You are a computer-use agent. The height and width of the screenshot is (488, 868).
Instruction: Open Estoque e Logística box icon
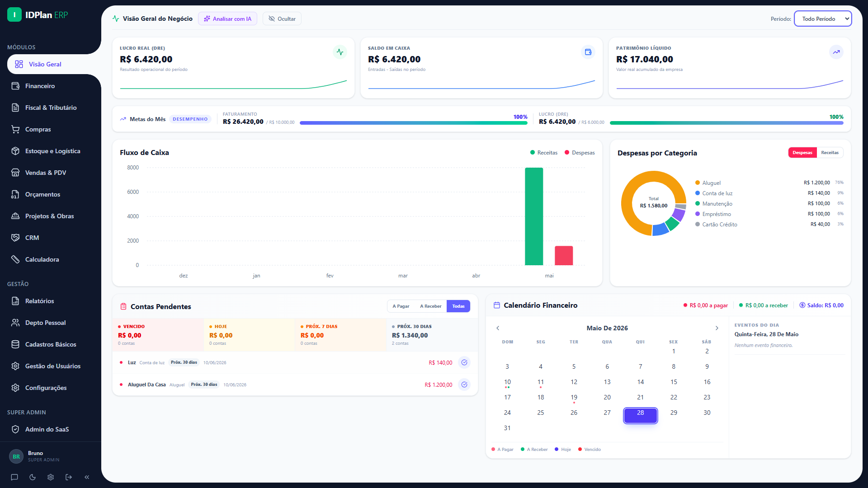[x=15, y=151]
